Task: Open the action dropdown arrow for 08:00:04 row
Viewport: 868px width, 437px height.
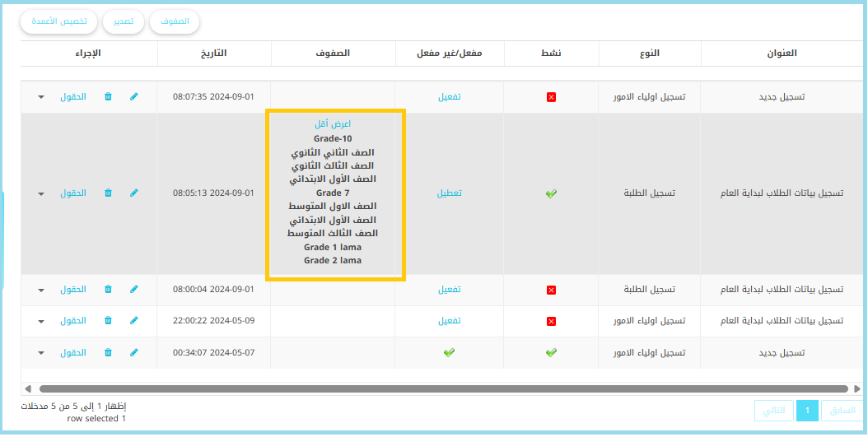Action: 41,290
